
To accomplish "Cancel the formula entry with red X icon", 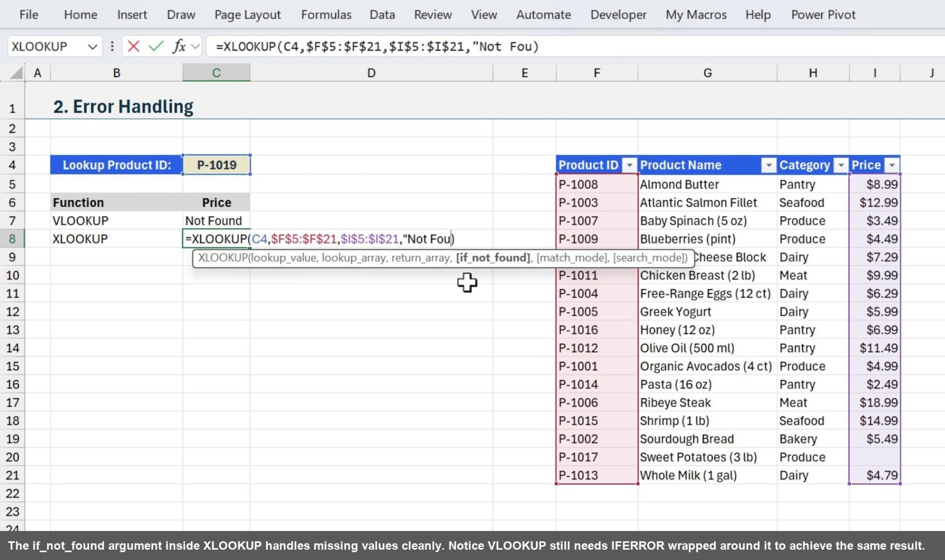I will pyautogui.click(x=133, y=46).
